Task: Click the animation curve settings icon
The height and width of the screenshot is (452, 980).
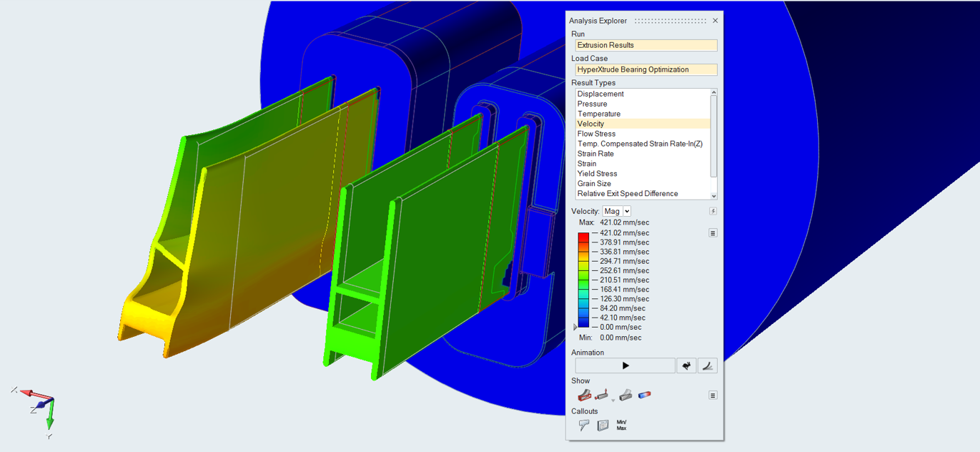Action: click(707, 365)
